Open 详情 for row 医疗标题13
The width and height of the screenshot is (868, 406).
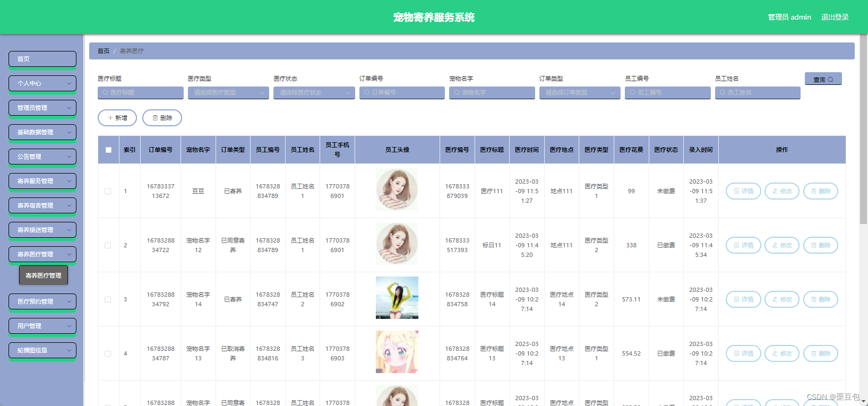[743, 353]
